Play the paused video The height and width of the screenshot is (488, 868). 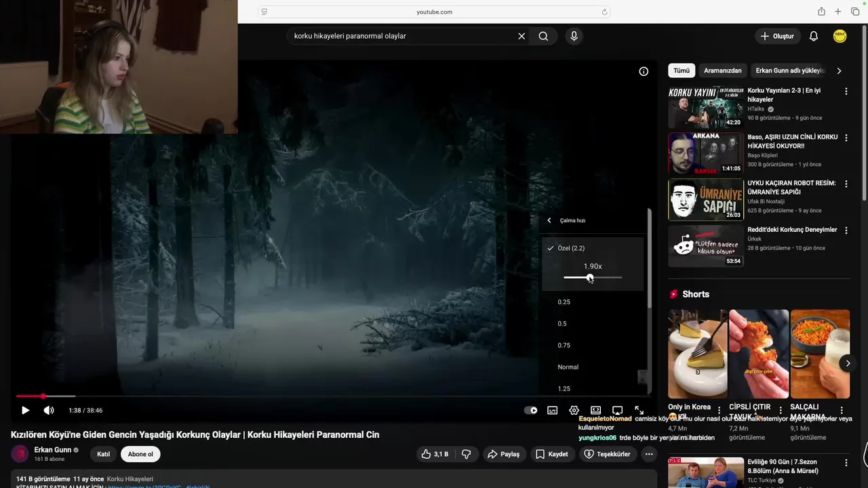tap(25, 410)
